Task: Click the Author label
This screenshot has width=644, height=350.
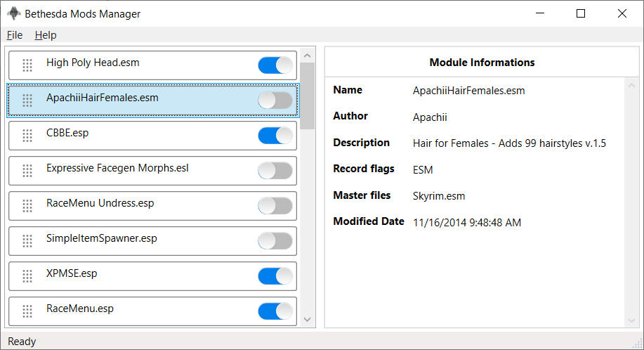Action: point(350,116)
